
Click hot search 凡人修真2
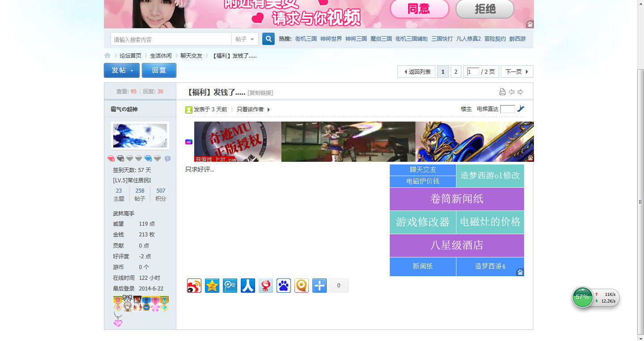pyautogui.click(x=469, y=39)
